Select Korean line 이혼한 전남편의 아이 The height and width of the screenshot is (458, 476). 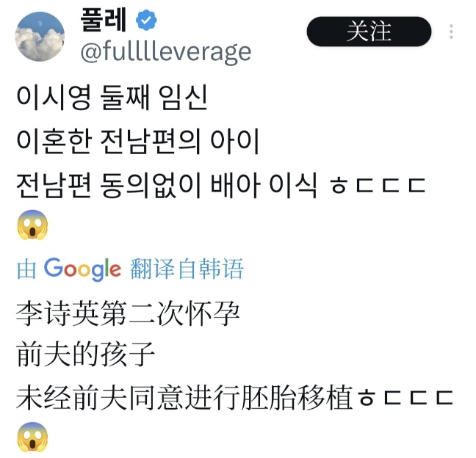point(137,142)
